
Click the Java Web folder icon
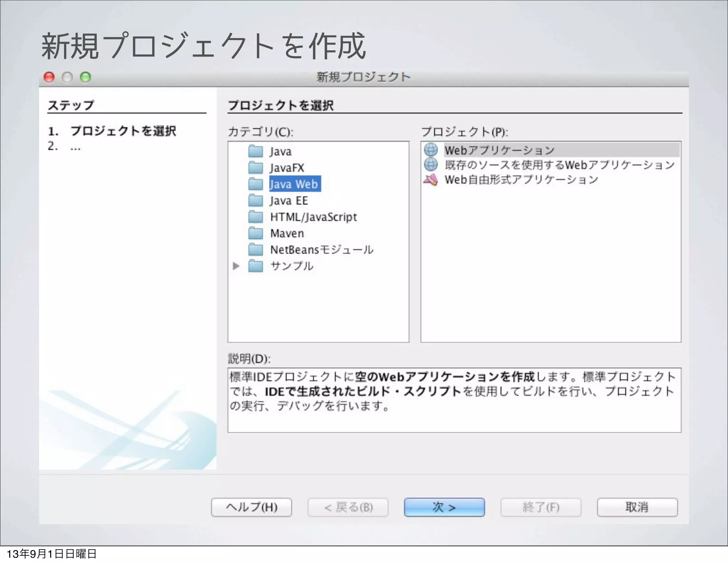click(256, 184)
